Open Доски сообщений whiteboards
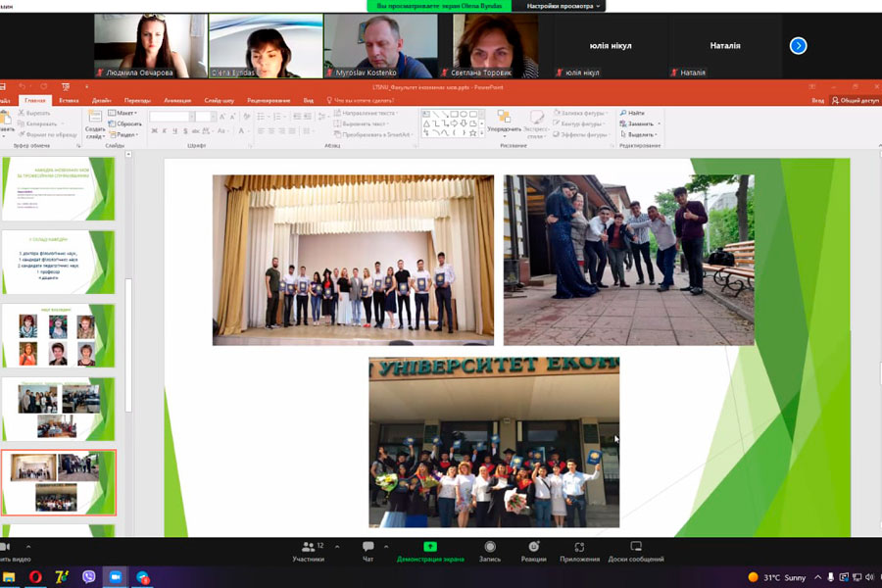Image resolution: width=882 pixels, height=588 pixels. [x=635, y=551]
